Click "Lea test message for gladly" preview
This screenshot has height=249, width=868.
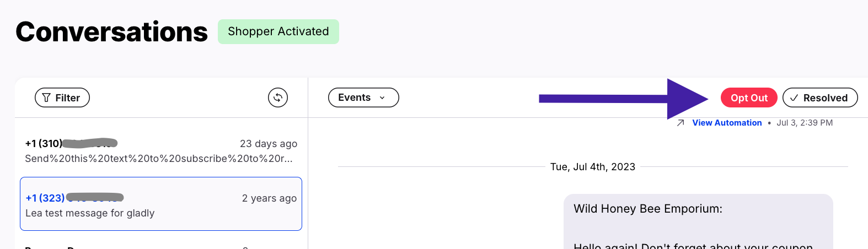[90, 213]
